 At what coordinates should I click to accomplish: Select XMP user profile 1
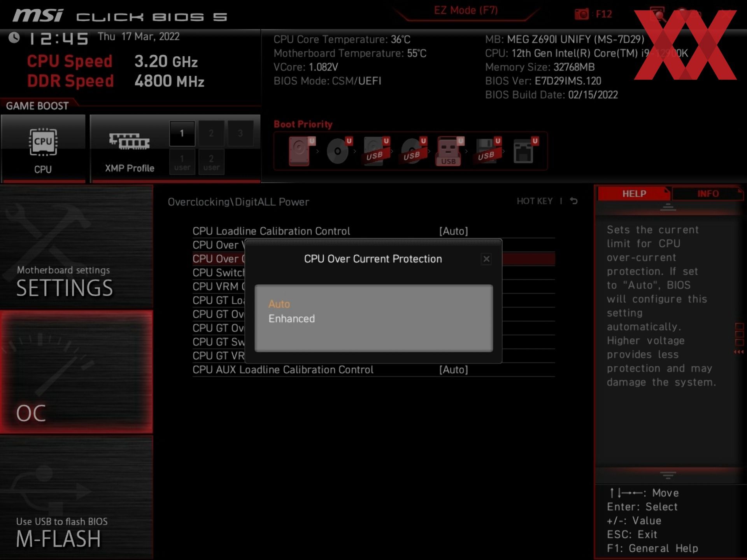(x=182, y=162)
